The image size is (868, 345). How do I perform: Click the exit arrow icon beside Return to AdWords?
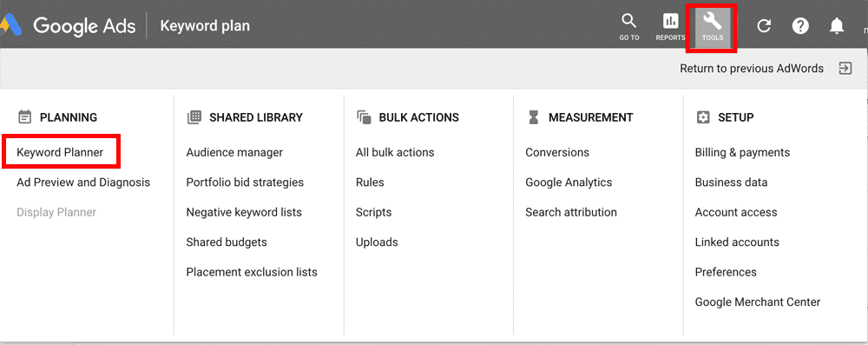[845, 69]
